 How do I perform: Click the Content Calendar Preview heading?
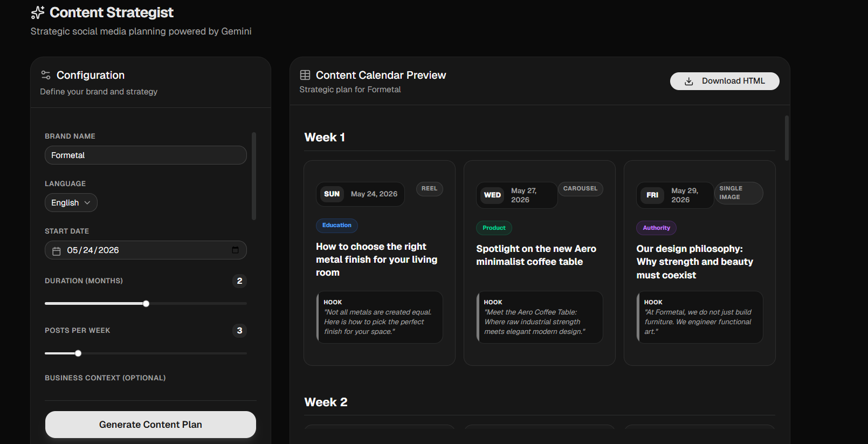pyautogui.click(x=381, y=75)
